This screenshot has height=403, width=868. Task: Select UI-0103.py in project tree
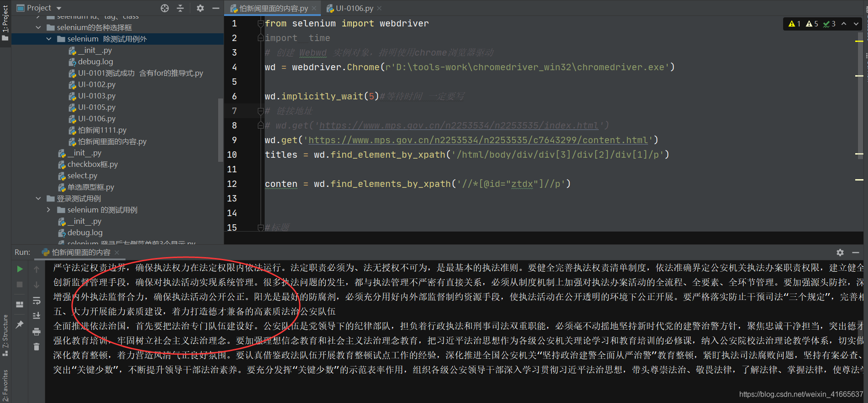pos(96,96)
